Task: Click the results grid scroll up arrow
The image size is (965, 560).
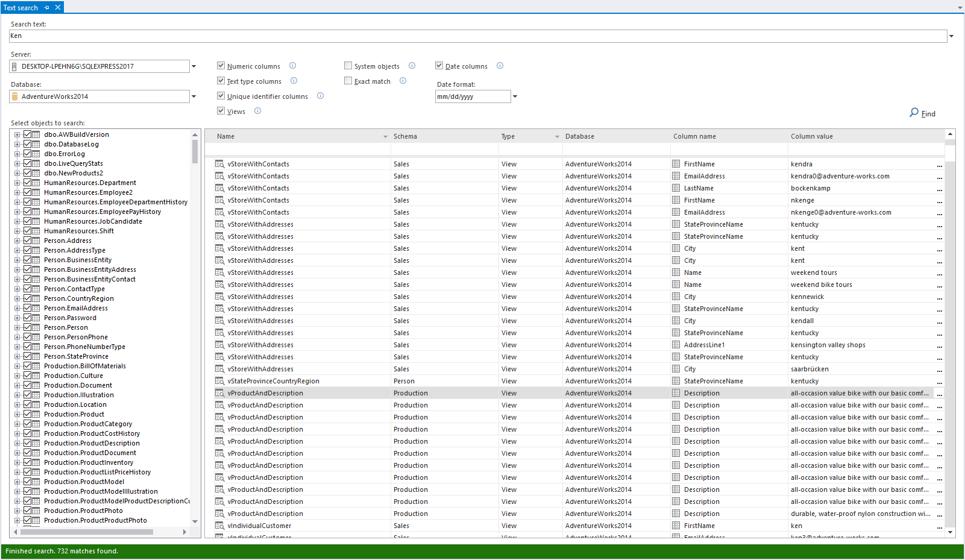Action: click(951, 134)
